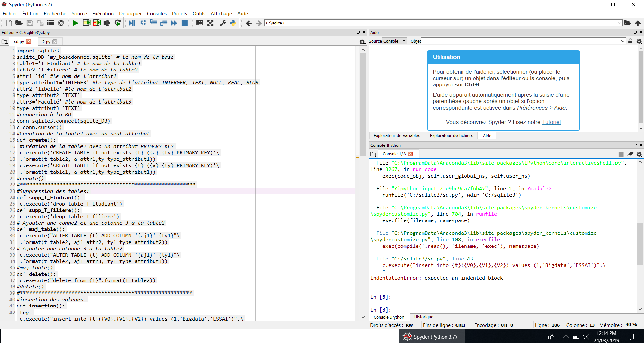Switch to the Historique tab
Screen dimensions: 644x343
pyautogui.click(x=424, y=317)
